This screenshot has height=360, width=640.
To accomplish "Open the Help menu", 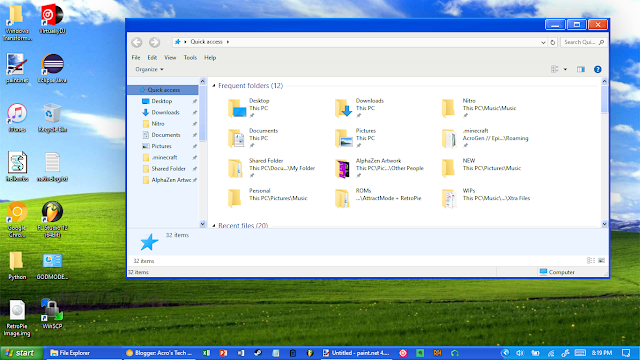I will point(210,58).
